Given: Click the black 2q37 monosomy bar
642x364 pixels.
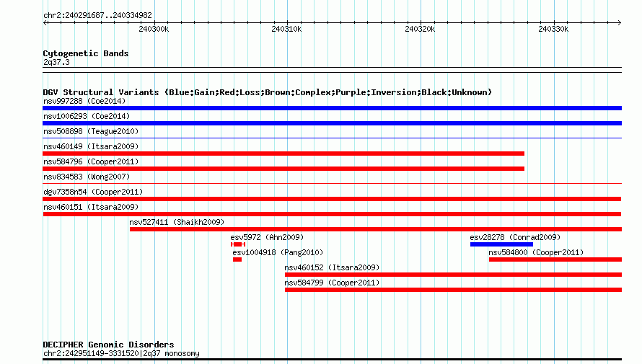Looking at the screenshot, I should pos(332,360).
